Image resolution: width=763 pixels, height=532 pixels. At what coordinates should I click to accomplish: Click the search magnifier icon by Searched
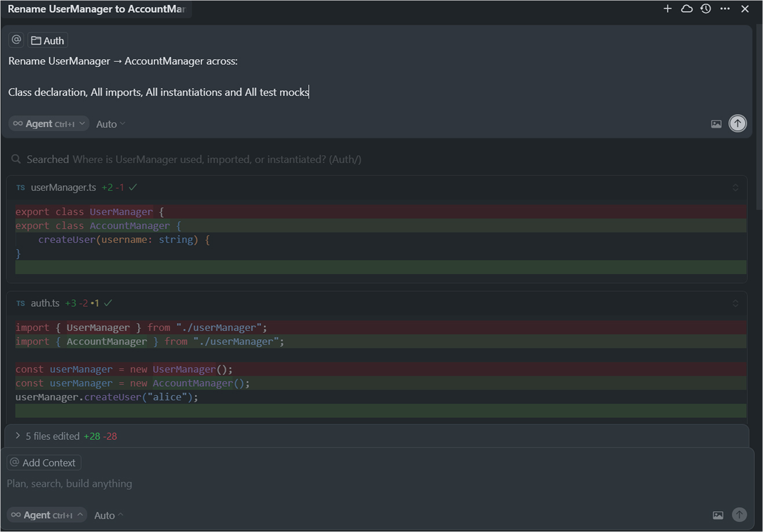tap(16, 159)
